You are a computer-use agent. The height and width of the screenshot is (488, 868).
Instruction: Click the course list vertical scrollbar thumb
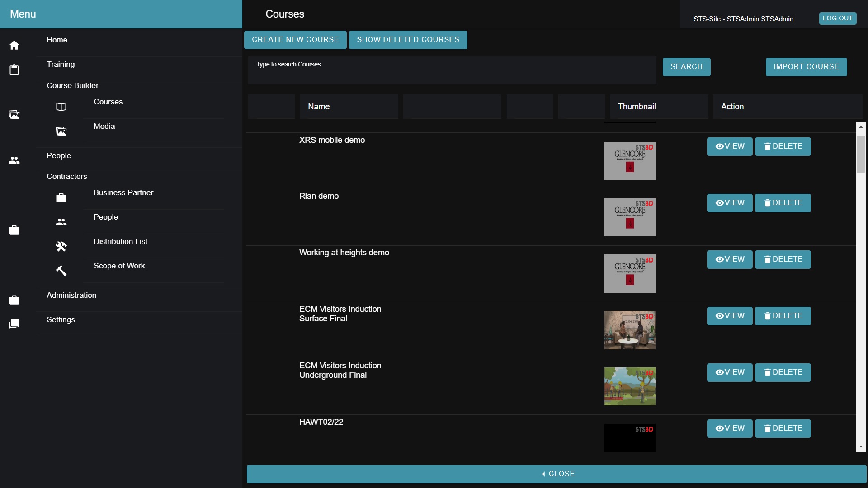[860, 154]
